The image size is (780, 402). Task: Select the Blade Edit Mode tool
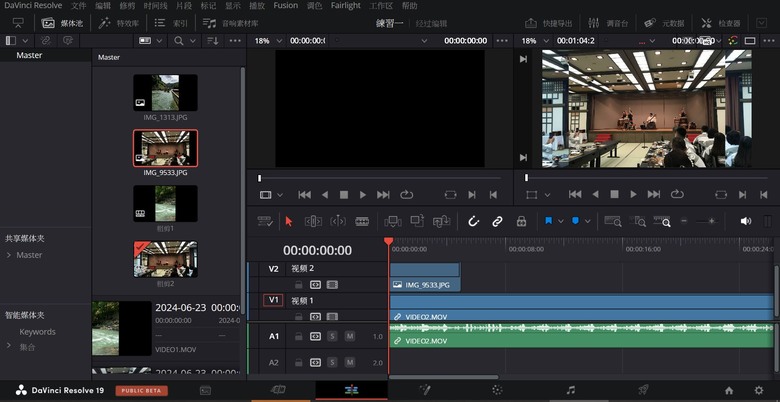[x=362, y=221]
